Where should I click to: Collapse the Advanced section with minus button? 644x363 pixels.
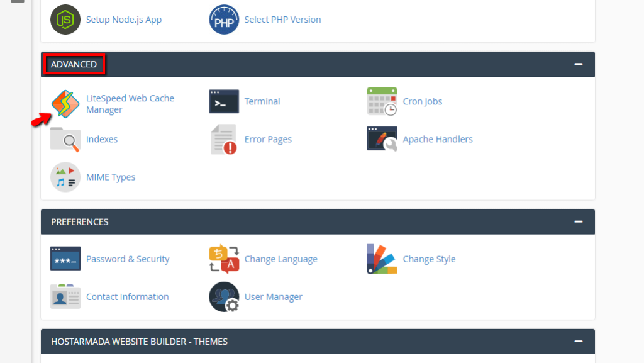pyautogui.click(x=579, y=64)
